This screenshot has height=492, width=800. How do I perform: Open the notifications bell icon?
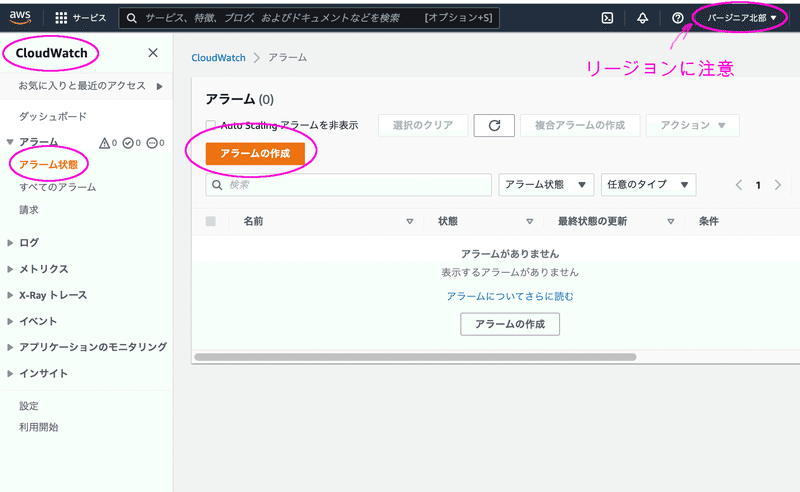[642, 18]
